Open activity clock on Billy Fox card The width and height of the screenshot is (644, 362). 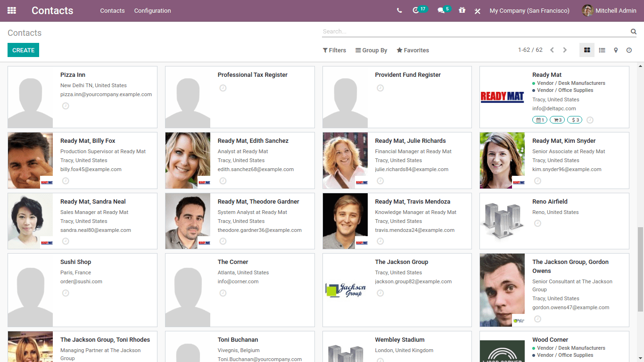(x=66, y=181)
